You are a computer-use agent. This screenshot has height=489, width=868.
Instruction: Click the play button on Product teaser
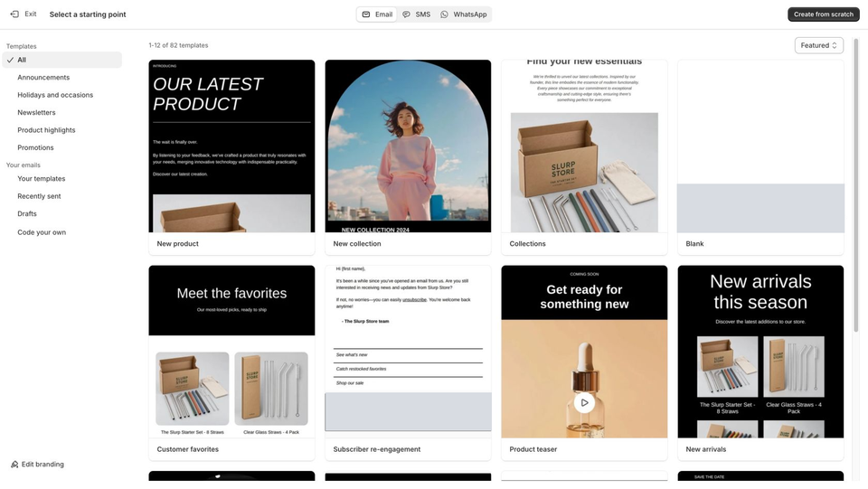[584, 403]
